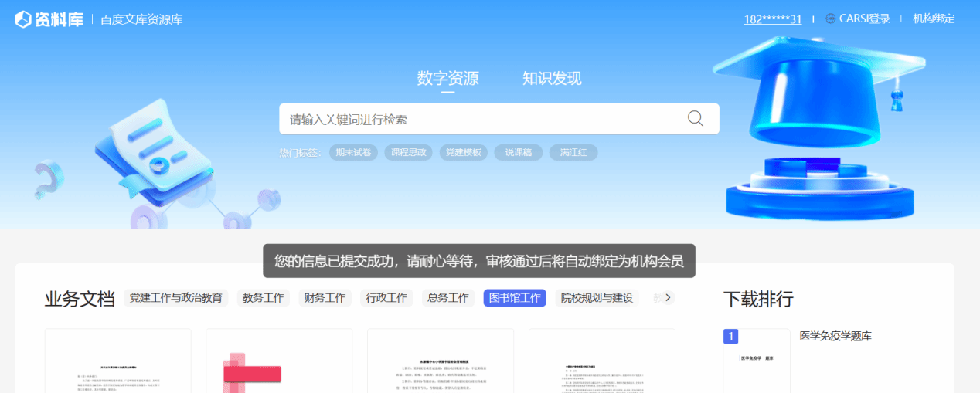The height and width of the screenshot is (393, 980).
Task: Select the 期末试卷 hot tag
Action: [354, 153]
